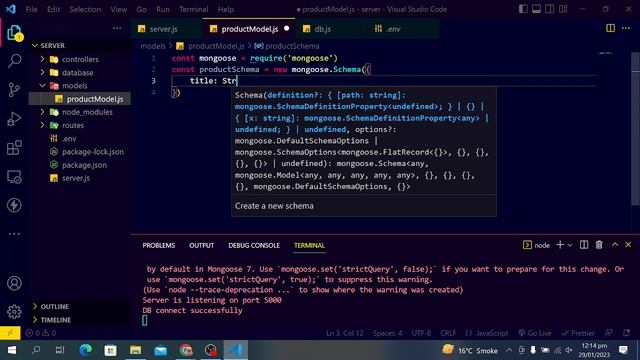640x360 pixels.
Task: Open the Selection menu
Action: click(x=85, y=9)
